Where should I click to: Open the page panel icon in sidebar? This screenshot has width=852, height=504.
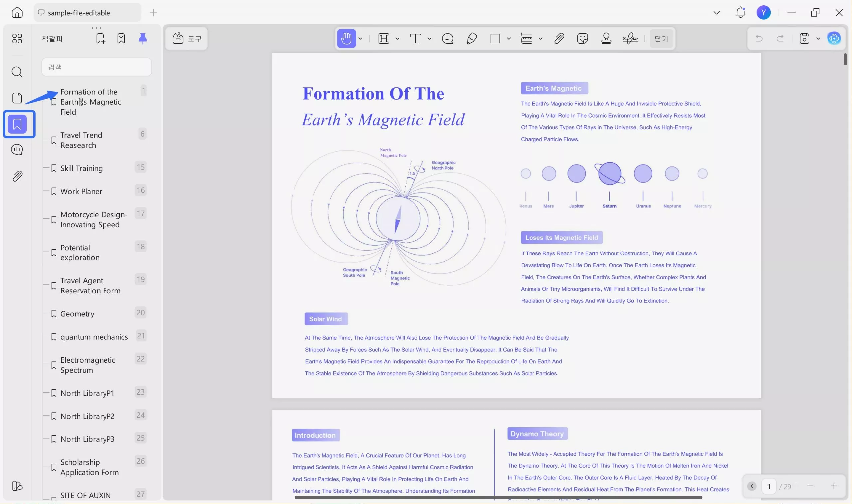click(x=17, y=98)
